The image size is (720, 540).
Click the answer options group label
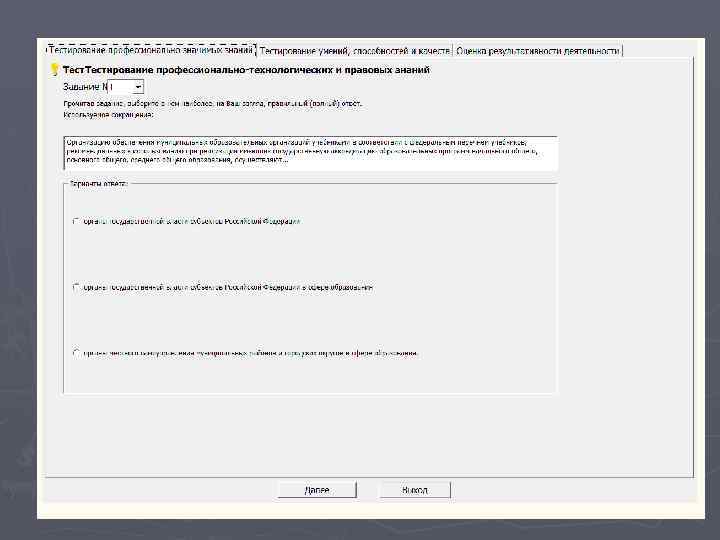tap(98, 184)
